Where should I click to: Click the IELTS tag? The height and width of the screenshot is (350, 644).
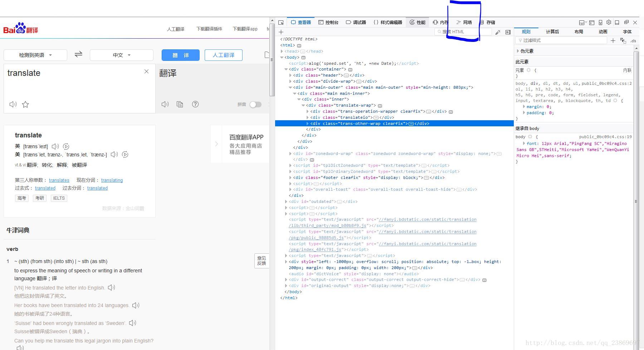point(59,198)
